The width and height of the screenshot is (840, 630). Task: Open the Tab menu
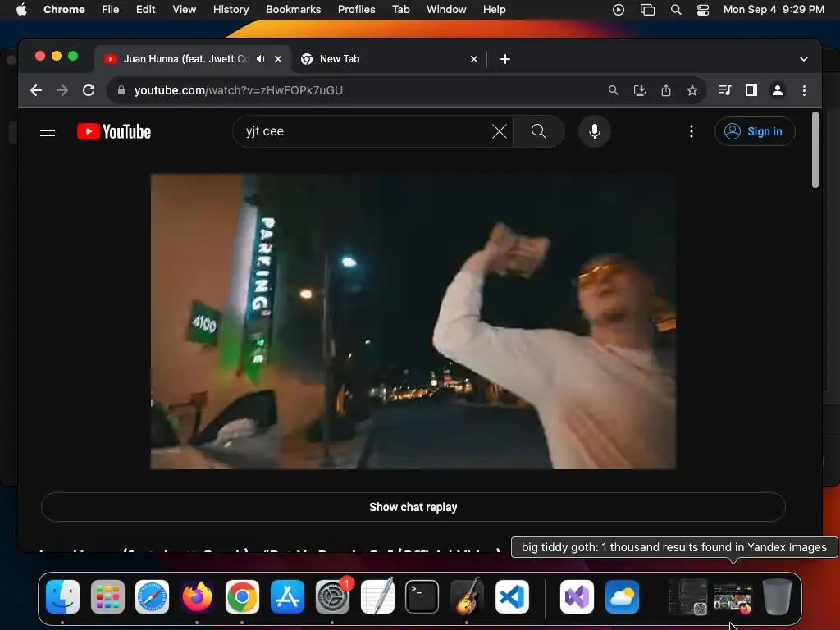400,9
